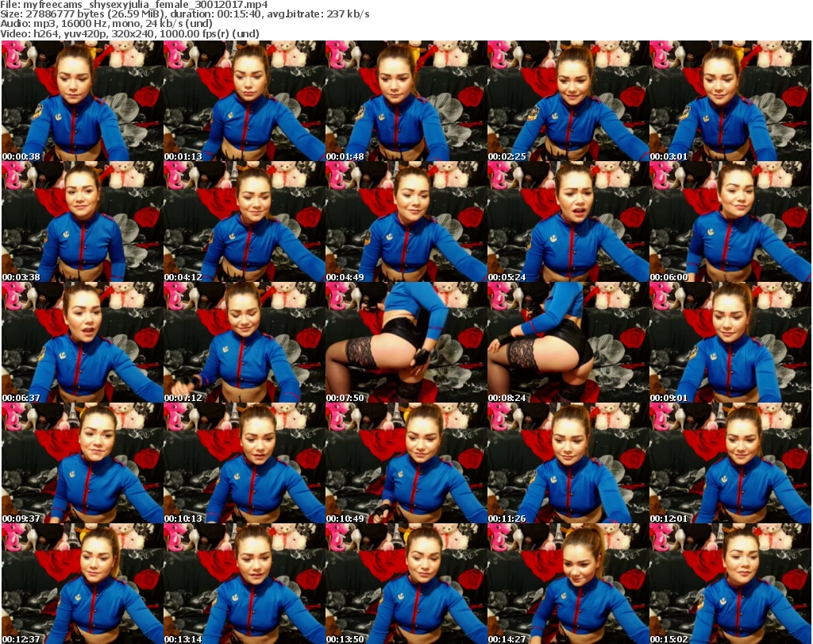The width and height of the screenshot is (813, 644).
Task: Open the thumbnail at 00:04:12
Action: point(245,222)
